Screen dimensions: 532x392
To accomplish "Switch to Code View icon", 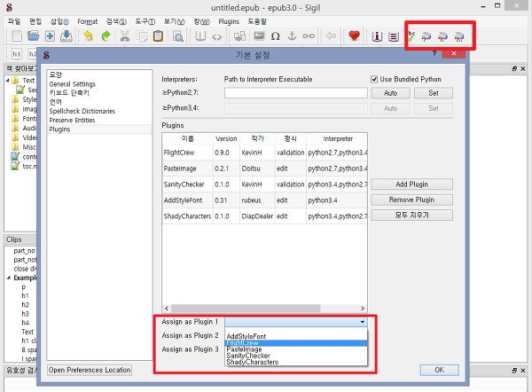I will [217, 36].
